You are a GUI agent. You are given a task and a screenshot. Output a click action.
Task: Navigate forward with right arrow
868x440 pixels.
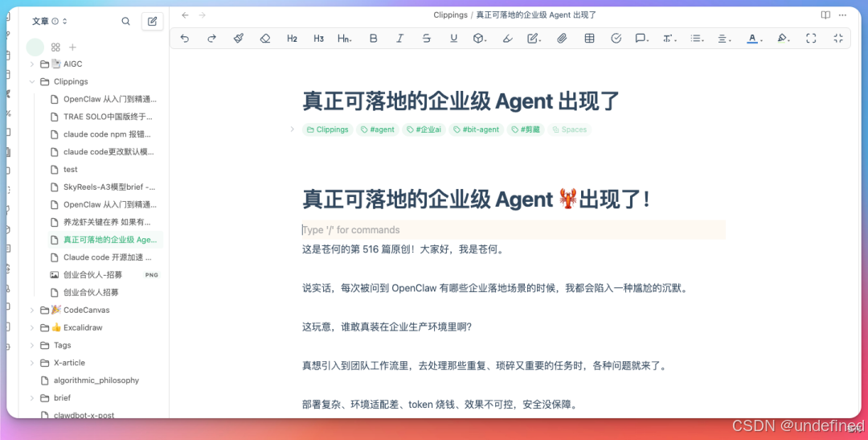[202, 15]
